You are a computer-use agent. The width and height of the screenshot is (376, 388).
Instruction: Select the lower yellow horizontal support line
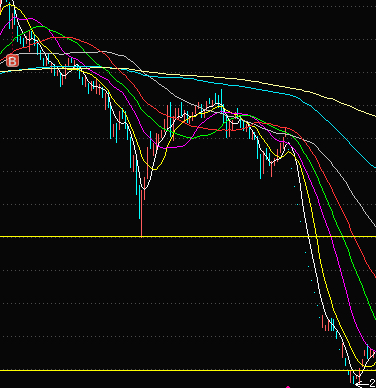pos(188,370)
